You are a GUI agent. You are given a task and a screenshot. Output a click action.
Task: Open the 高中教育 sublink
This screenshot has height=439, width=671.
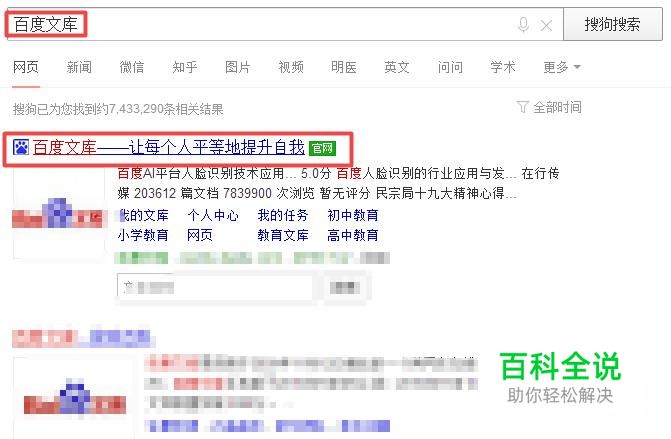pyautogui.click(x=353, y=235)
